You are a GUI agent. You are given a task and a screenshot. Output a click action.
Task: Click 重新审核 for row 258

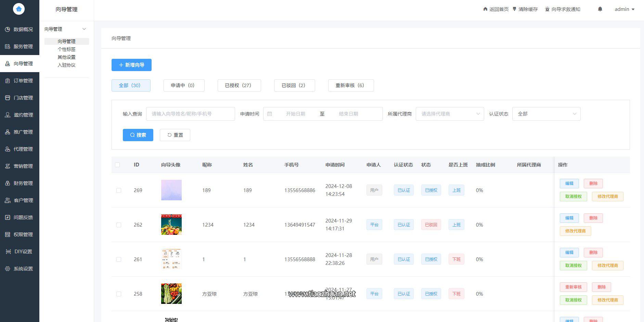[x=573, y=287]
